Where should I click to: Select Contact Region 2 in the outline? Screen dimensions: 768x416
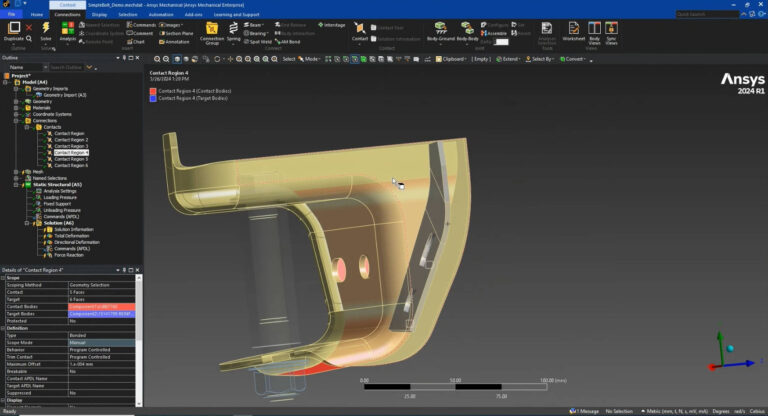[x=71, y=140]
